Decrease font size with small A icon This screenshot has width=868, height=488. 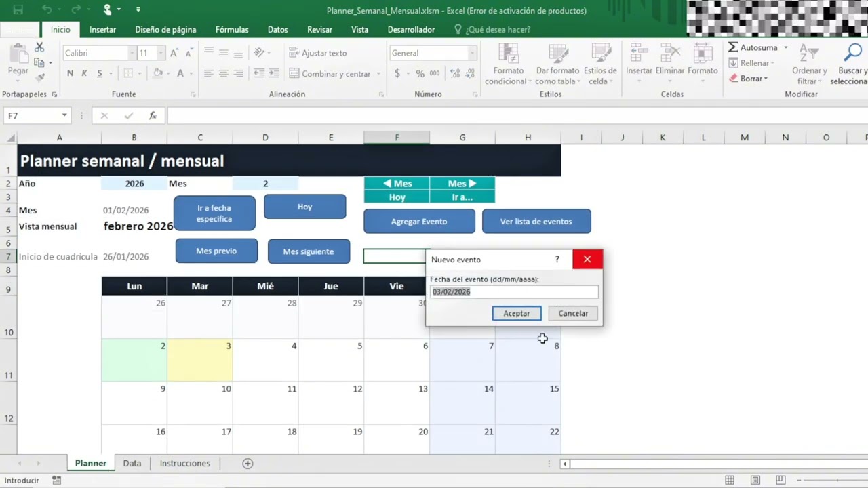click(189, 53)
